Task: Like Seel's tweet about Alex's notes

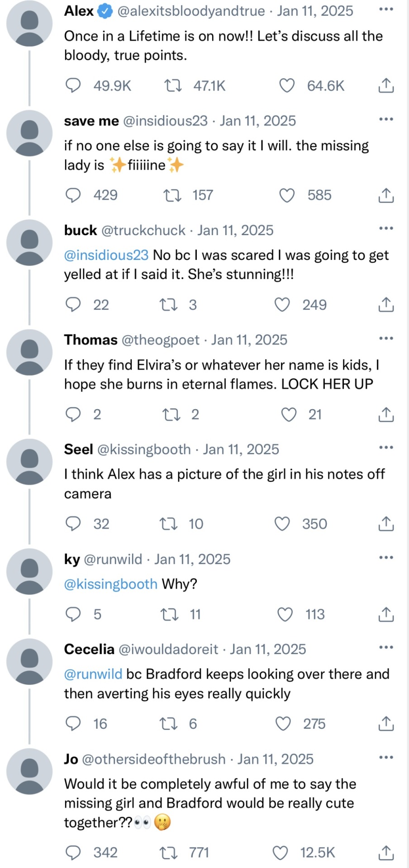Action: [282, 524]
